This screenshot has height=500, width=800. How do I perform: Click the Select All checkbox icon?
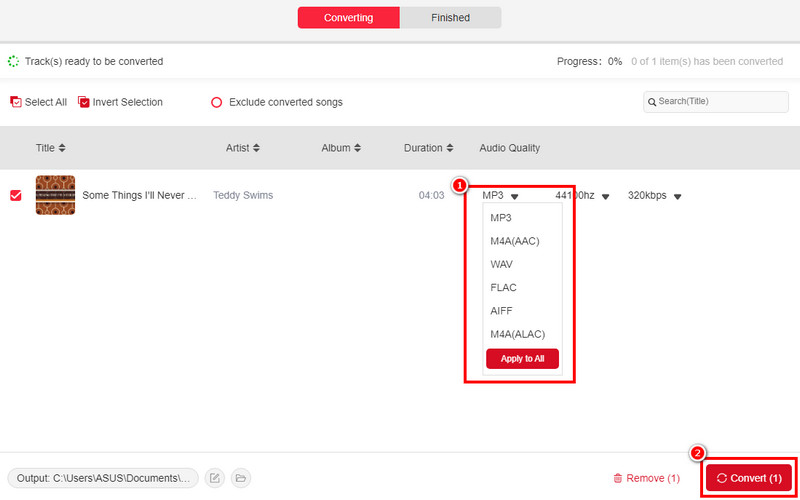pyautogui.click(x=16, y=102)
